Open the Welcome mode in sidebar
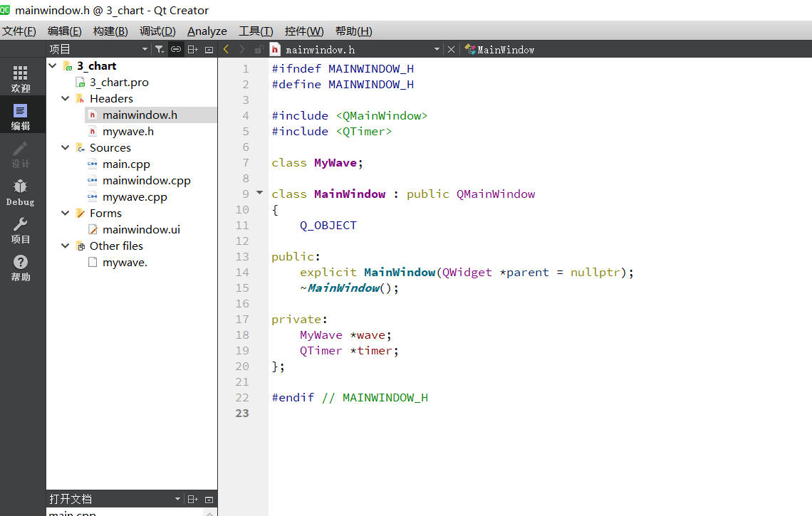This screenshot has width=812, height=516. 21,79
